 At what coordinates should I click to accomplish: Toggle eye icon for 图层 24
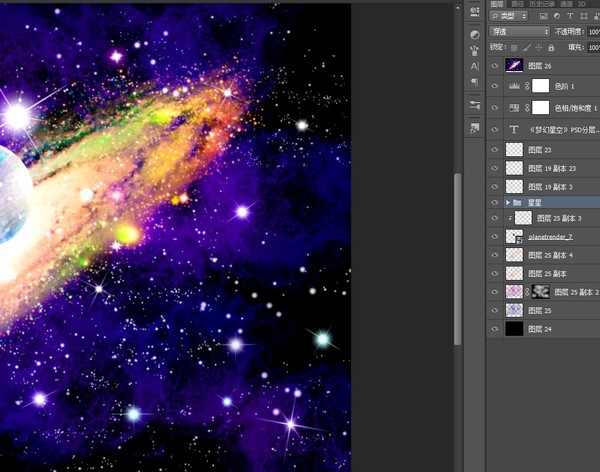click(x=495, y=328)
